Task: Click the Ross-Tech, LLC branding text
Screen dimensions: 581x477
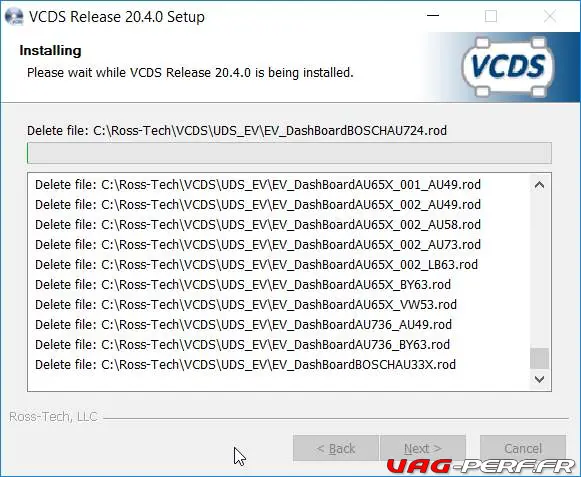Action: tap(53, 417)
